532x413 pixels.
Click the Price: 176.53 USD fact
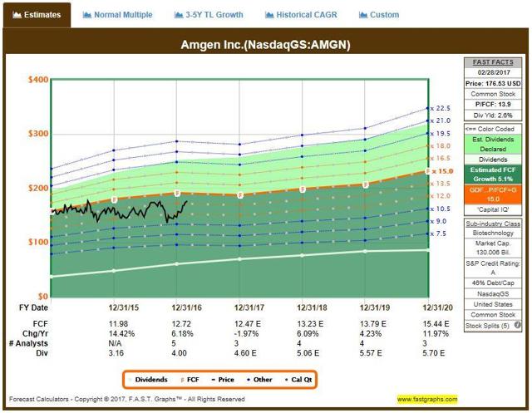point(493,83)
